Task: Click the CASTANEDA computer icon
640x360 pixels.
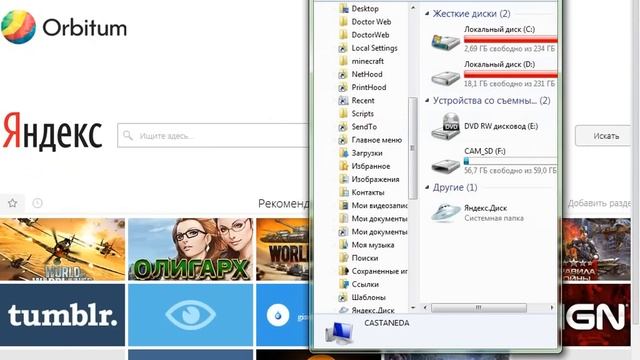Action: (339, 333)
